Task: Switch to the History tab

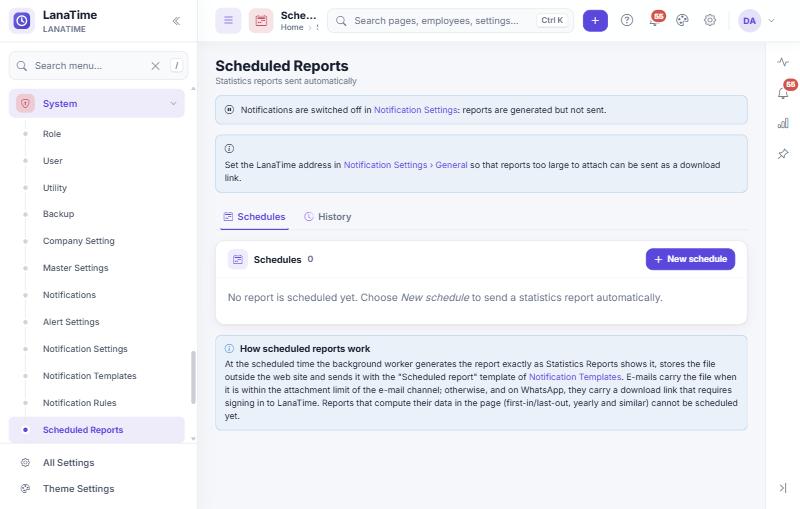Action: point(328,217)
